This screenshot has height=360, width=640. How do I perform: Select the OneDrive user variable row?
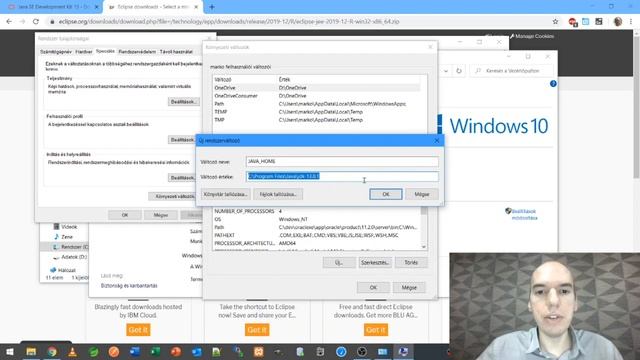(316, 88)
